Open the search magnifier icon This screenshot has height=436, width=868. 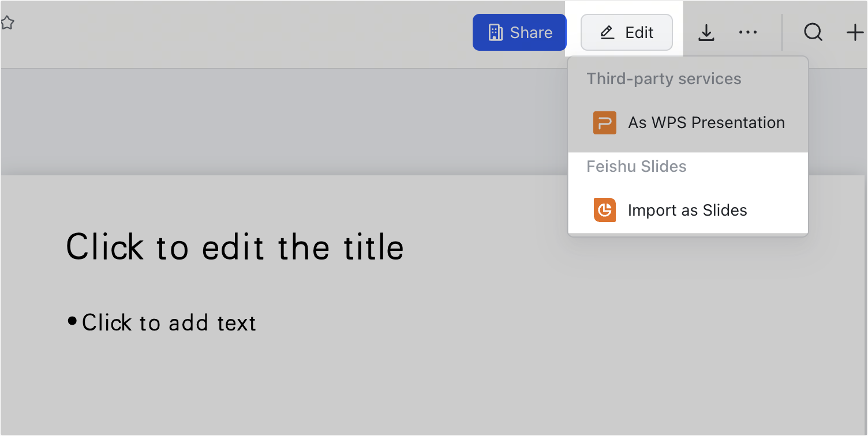click(813, 32)
